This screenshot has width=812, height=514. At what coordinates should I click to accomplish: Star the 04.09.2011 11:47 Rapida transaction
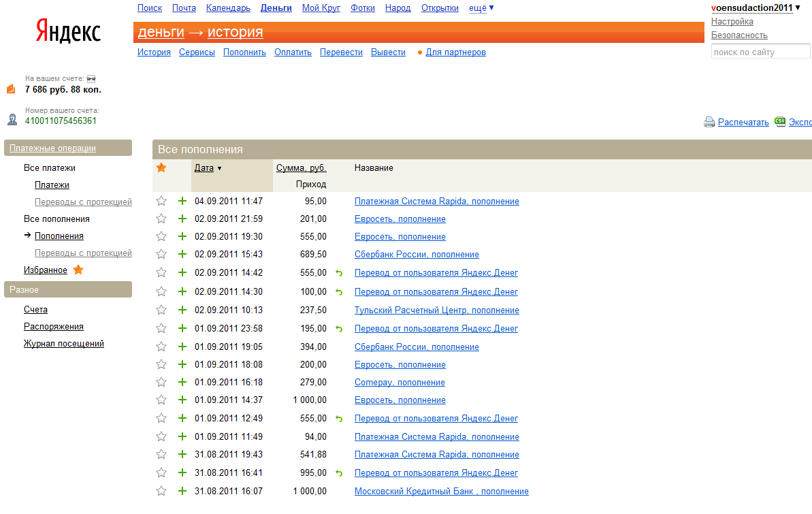click(161, 201)
